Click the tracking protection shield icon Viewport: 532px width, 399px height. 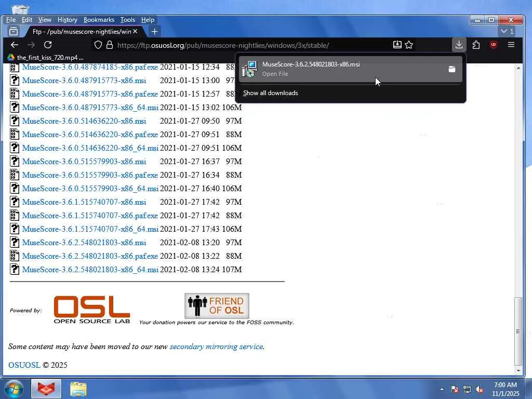(x=98, y=45)
